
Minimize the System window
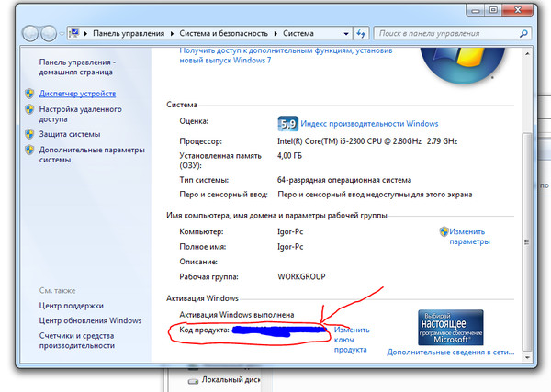[x=476, y=10]
